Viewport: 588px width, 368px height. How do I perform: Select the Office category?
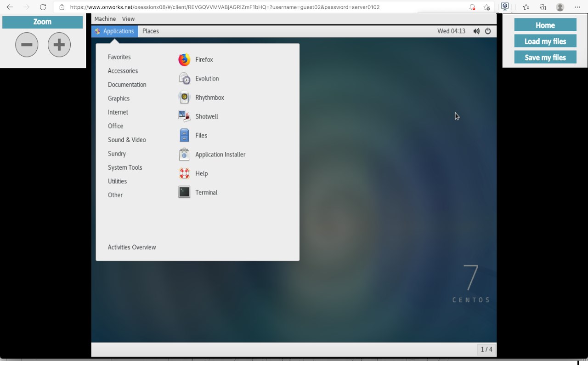tap(115, 126)
